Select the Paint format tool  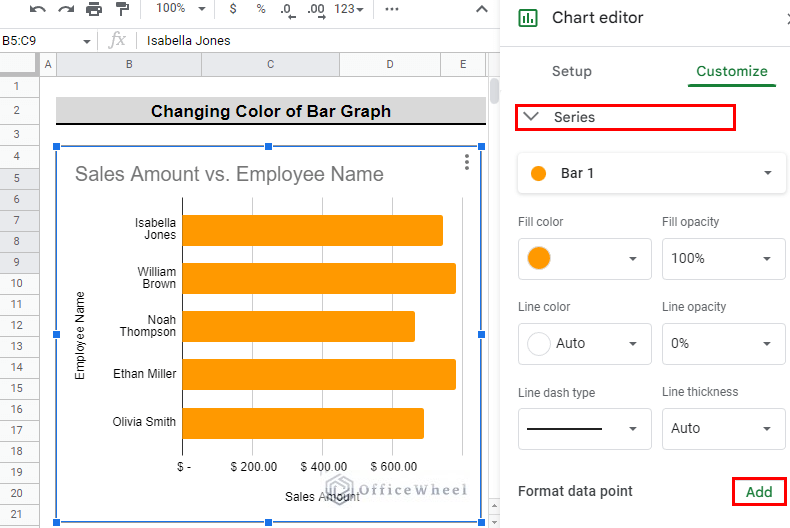(122, 9)
